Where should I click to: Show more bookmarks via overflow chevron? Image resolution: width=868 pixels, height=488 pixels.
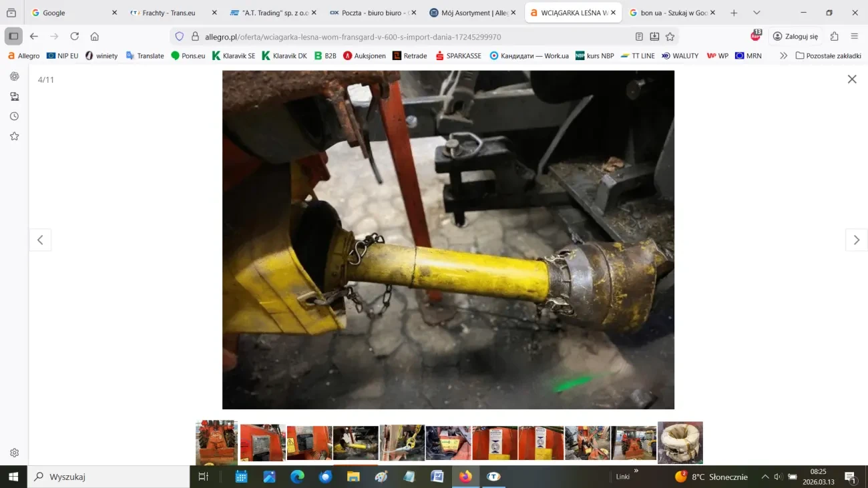783,56
